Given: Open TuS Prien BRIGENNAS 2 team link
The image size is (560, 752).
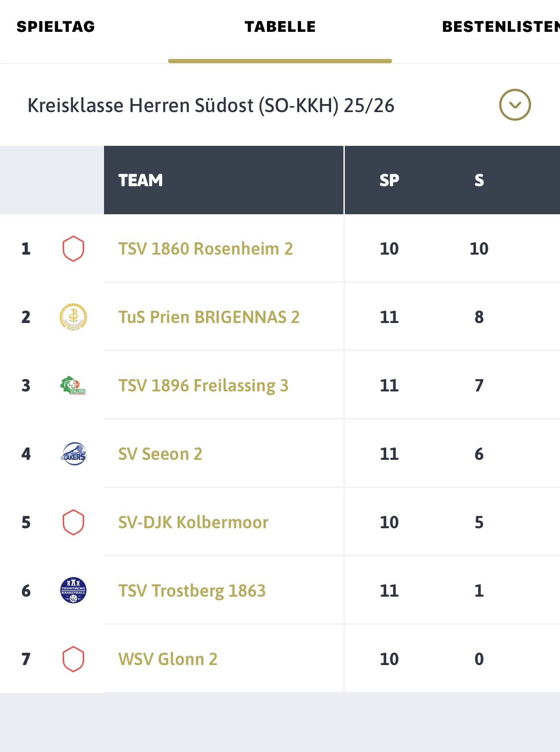Looking at the screenshot, I should [x=209, y=317].
